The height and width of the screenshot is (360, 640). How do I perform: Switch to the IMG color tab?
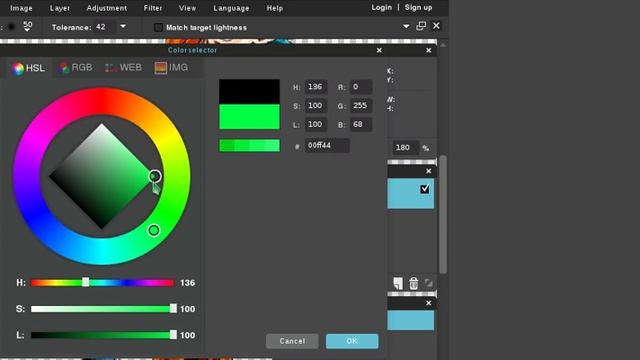(x=171, y=68)
